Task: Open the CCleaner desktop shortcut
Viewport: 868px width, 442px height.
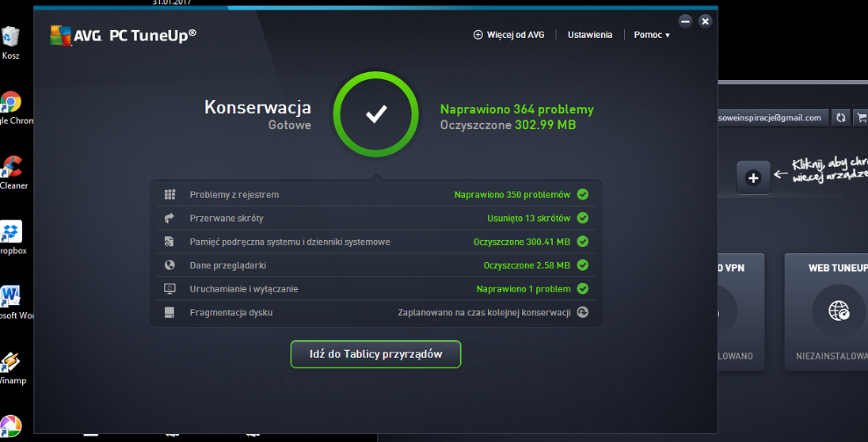Action: click(12, 166)
